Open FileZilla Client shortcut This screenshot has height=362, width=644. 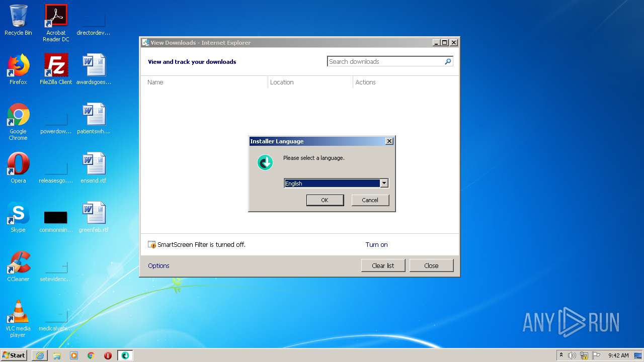tap(56, 69)
